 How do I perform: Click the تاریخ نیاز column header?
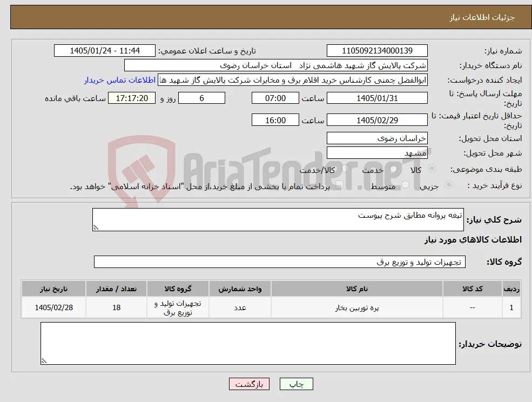53,289
